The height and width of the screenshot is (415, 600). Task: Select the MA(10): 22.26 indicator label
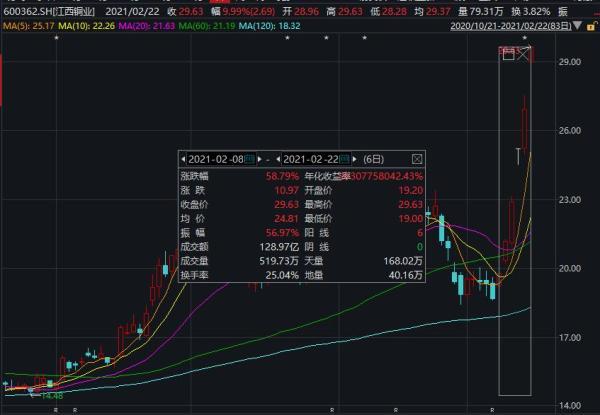click(86, 26)
